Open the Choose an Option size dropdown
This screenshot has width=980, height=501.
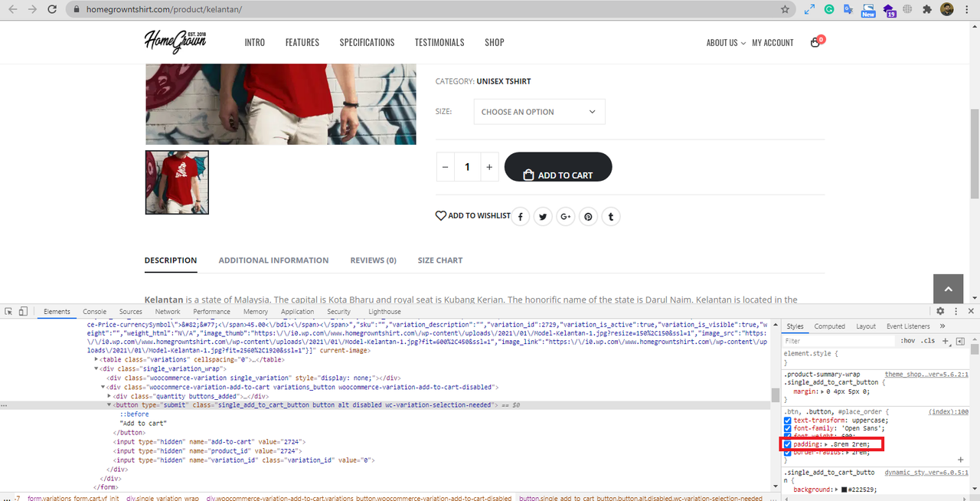pos(539,112)
